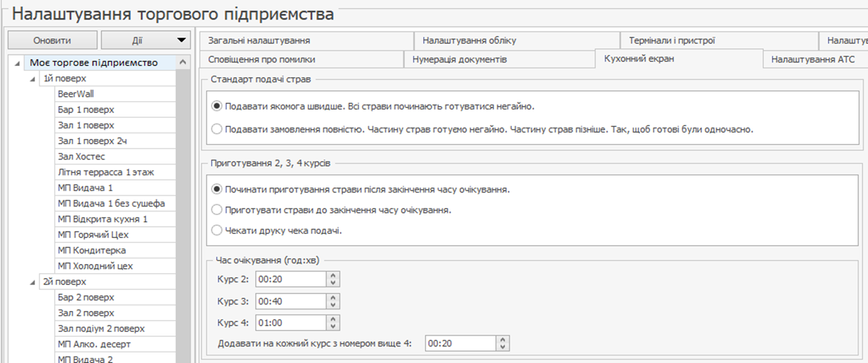The width and height of the screenshot is (868, 363).
Task: Choose Приготувати страви до закінчення часу option
Action: coord(216,209)
